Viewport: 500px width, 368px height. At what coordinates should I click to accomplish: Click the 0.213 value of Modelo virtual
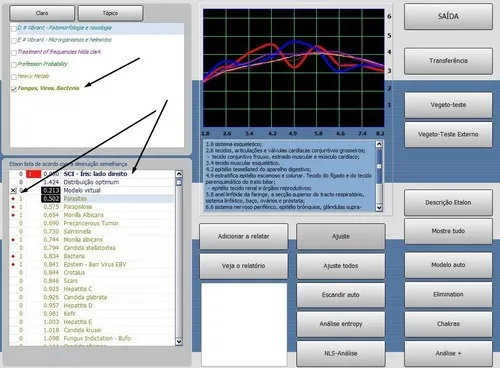pos(51,191)
